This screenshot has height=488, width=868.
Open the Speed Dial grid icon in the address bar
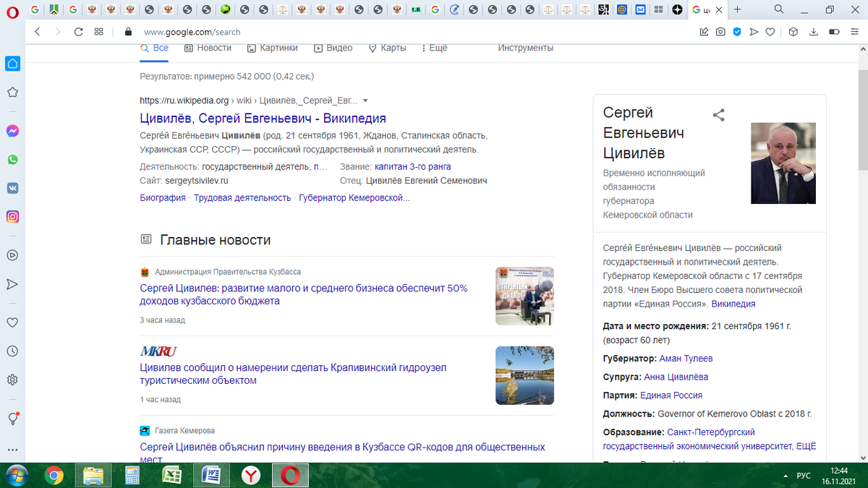point(99,32)
